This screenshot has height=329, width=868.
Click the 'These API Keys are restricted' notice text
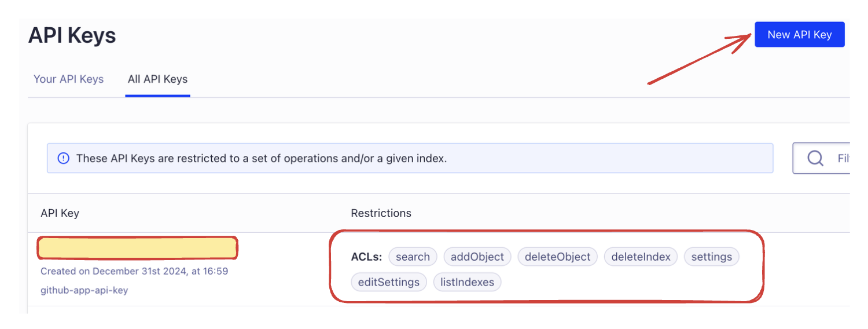tap(262, 158)
